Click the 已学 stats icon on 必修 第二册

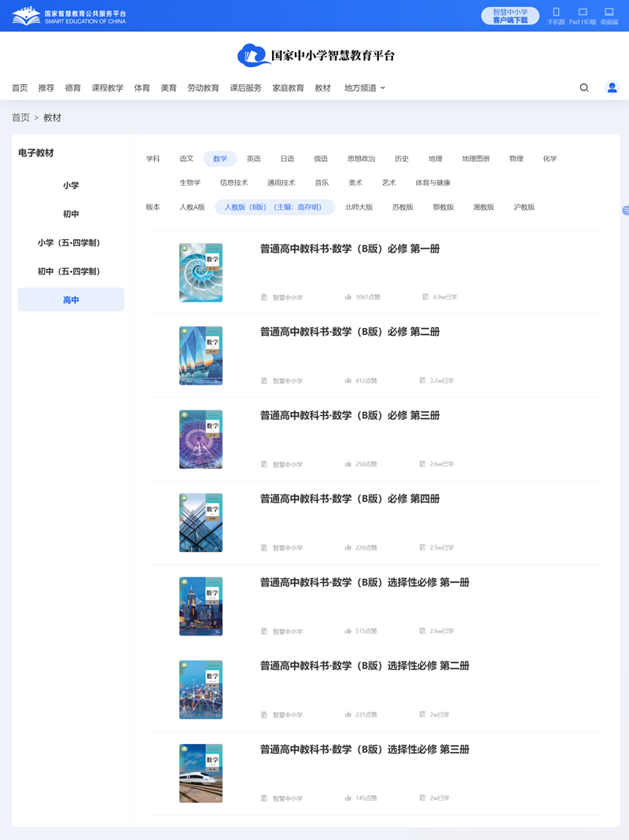422,380
